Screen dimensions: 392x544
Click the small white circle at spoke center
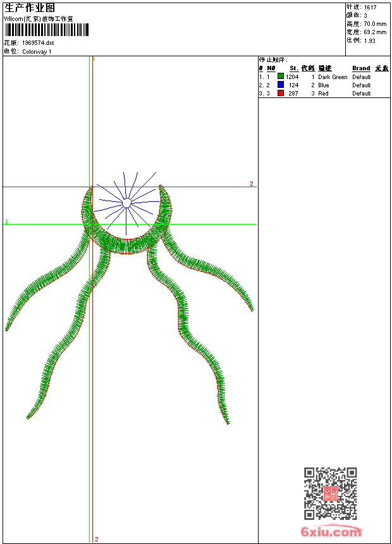126,203
